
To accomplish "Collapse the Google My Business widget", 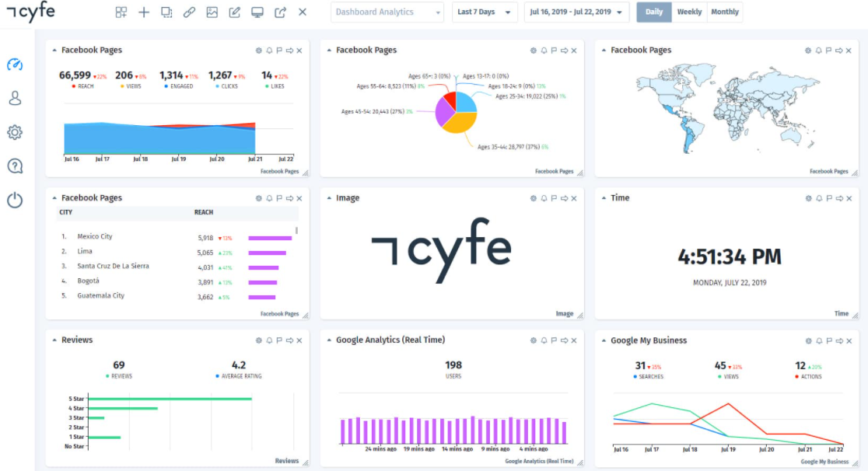I will pyautogui.click(x=604, y=340).
